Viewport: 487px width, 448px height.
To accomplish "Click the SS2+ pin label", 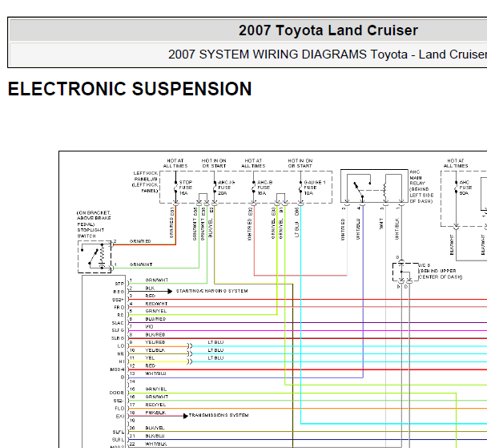I will (118, 300).
